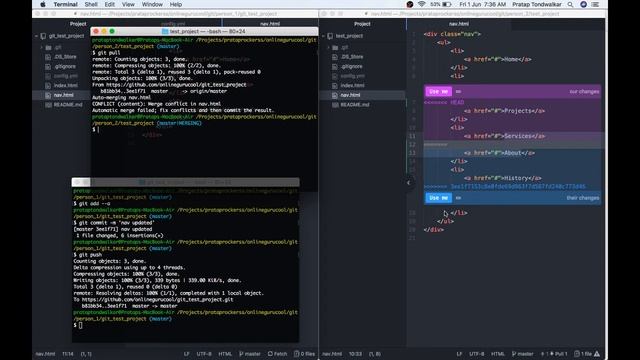Image resolution: width=640 pixels, height=360 pixels.
Task: Open config.yml in right Atom tree
Action: (352, 76)
